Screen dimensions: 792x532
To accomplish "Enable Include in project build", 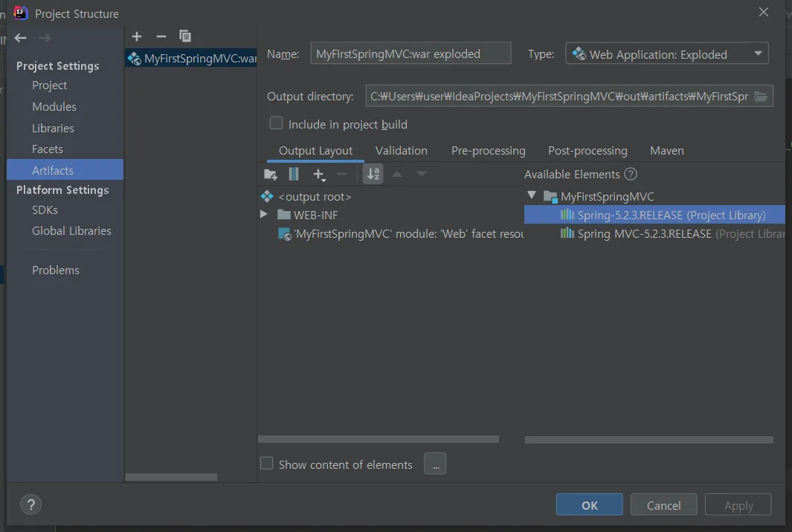I will [x=276, y=123].
